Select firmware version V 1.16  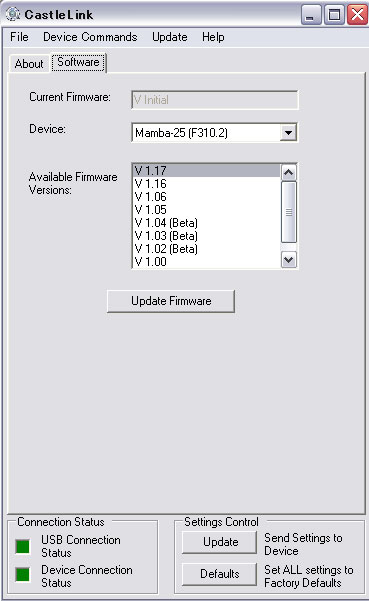(207, 184)
